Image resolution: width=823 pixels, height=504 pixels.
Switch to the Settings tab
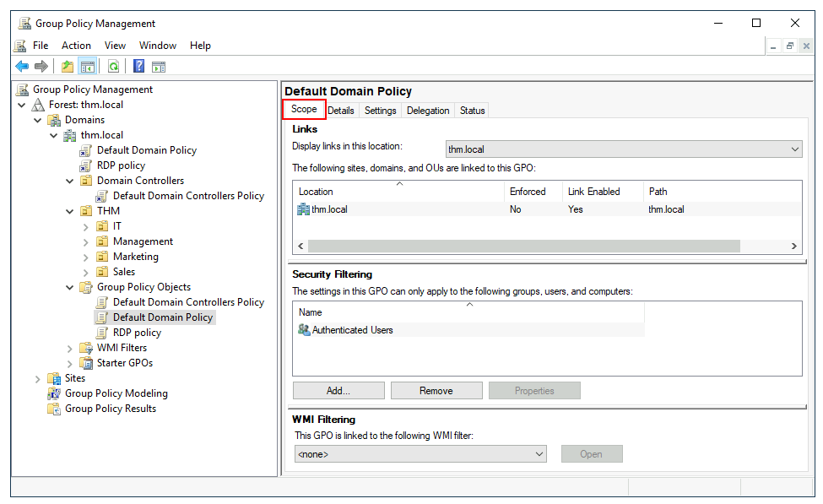[x=380, y=111]
